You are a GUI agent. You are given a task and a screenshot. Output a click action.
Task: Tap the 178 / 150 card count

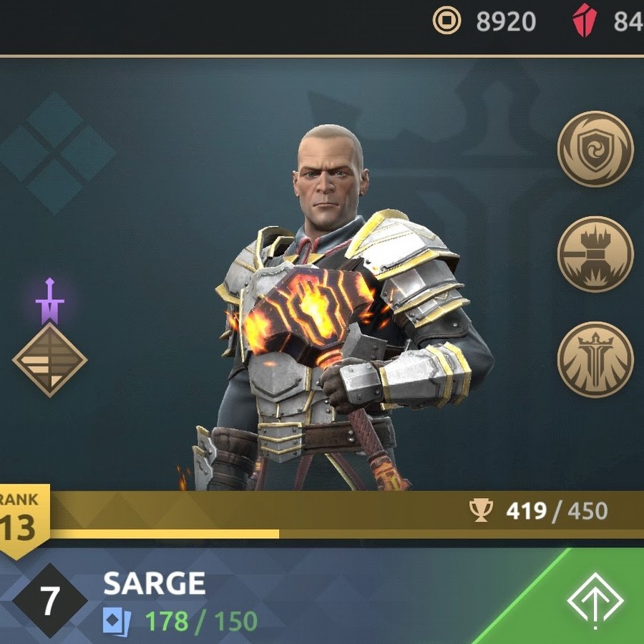[201, 621]
